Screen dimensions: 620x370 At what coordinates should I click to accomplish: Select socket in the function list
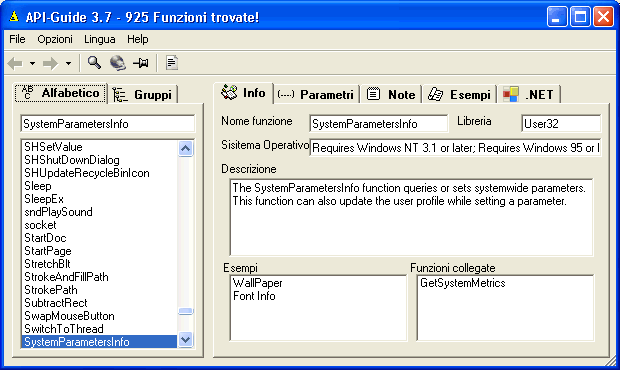100,225
